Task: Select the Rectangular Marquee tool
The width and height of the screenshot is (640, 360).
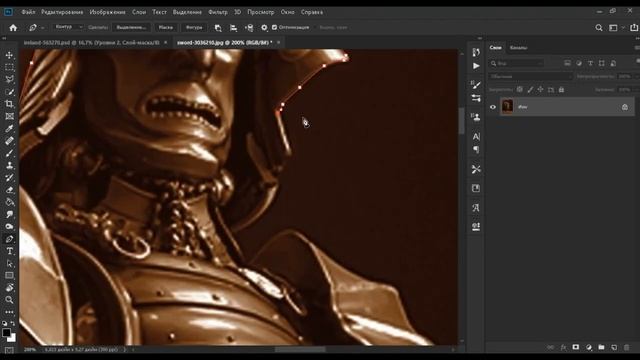Action: tap(9, 67)
